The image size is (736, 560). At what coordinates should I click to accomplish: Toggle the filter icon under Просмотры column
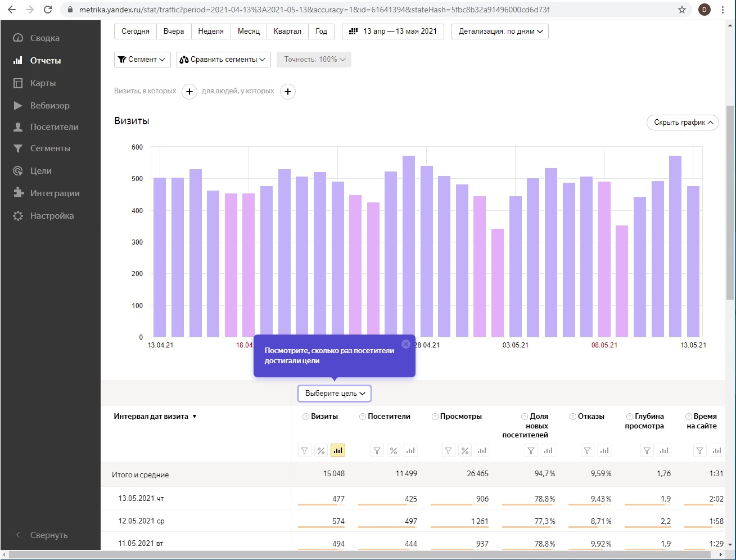tap(448, 450)
